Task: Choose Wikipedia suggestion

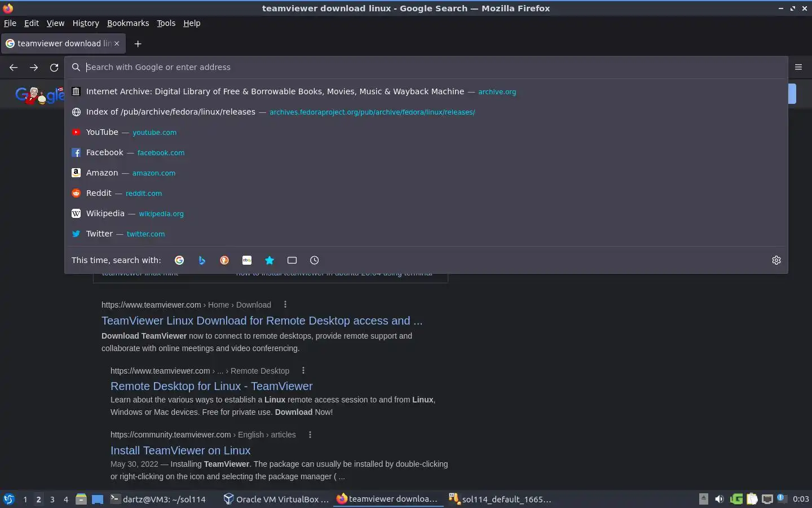Action: pyautogui.click(x=426, y=213)
